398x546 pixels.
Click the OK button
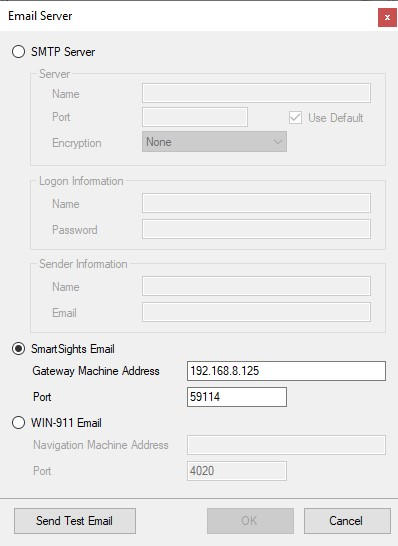(250, 521)
